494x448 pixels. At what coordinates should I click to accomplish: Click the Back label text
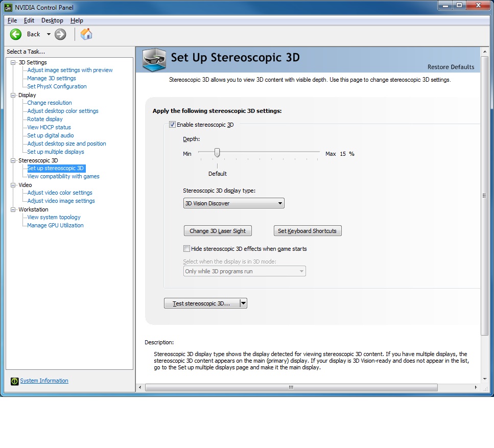pos(33,34)
